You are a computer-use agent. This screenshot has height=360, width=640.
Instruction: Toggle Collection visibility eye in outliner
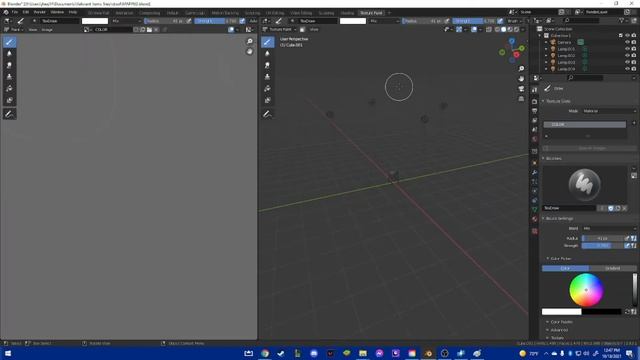tap(627, 36)
